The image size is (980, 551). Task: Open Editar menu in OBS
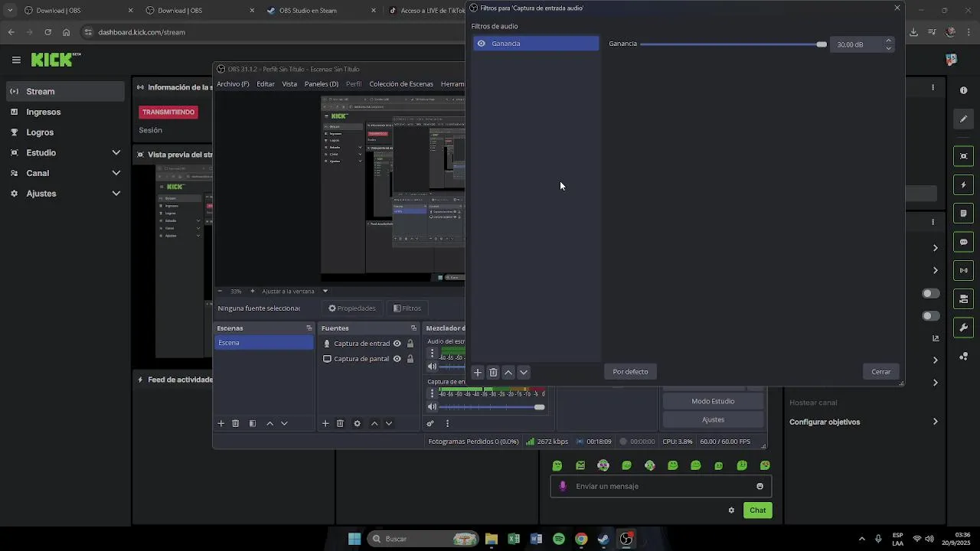click(x=266, y=84)
